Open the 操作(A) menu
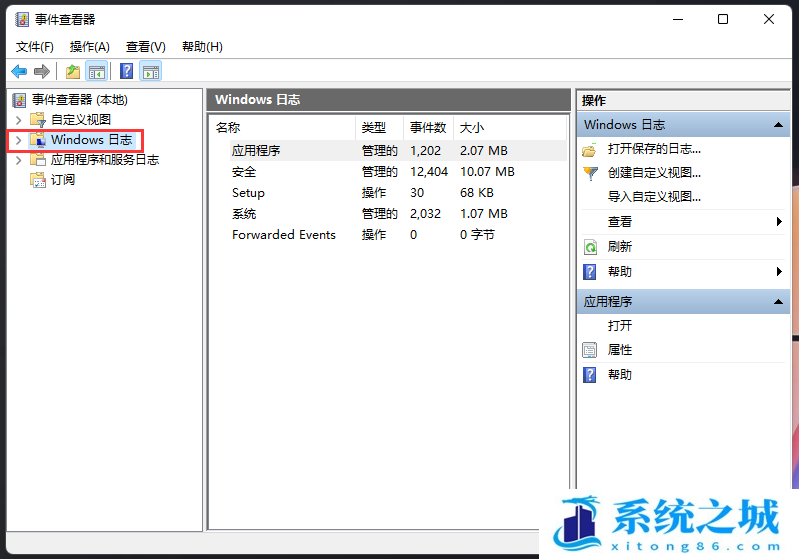 89,47
